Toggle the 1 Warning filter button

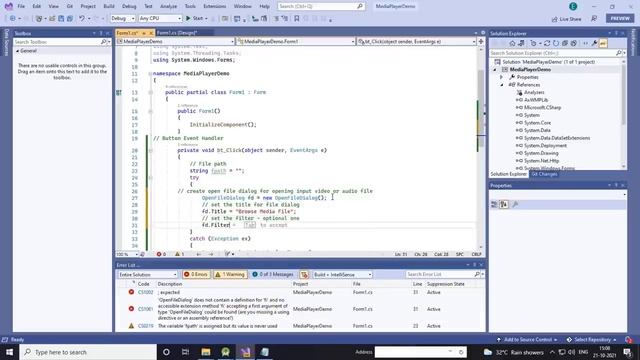point(230,275)
